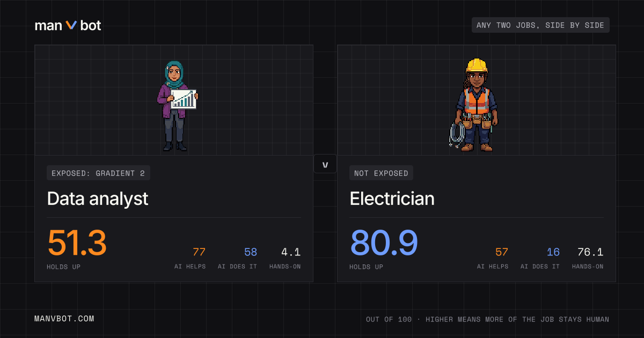This screenshot has width=644, height=338.
Task: Open the Electrician job title
Action: pos(392,199)
